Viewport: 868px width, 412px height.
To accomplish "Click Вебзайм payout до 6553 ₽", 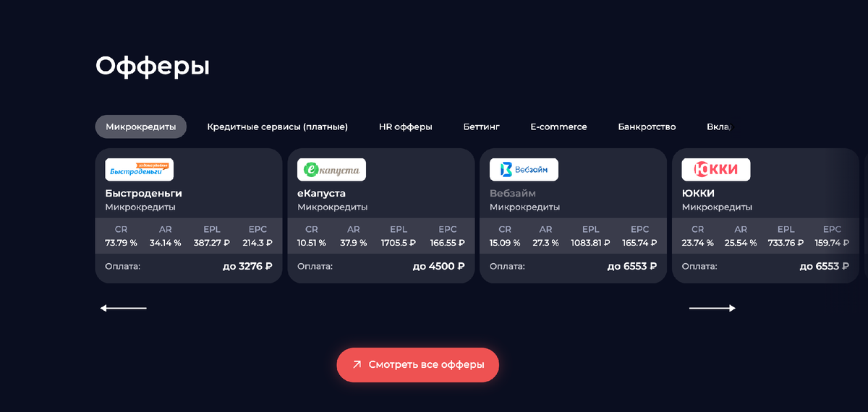I will pos(632,266).
